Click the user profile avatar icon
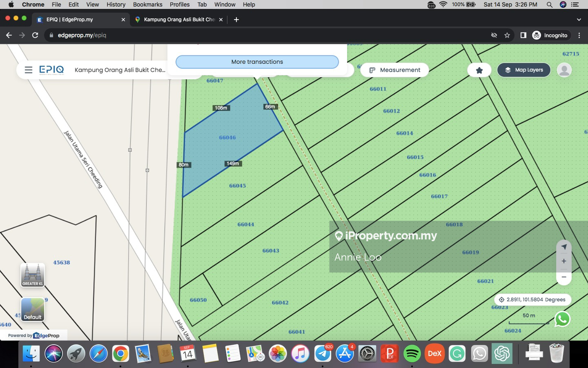 564,70
